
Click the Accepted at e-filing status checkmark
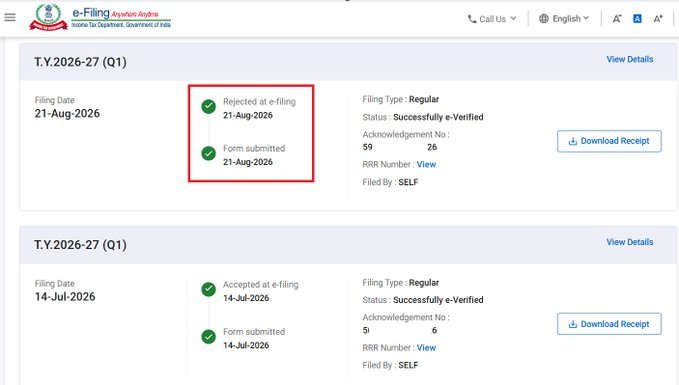pyautogui.click(x=209, y=289)
